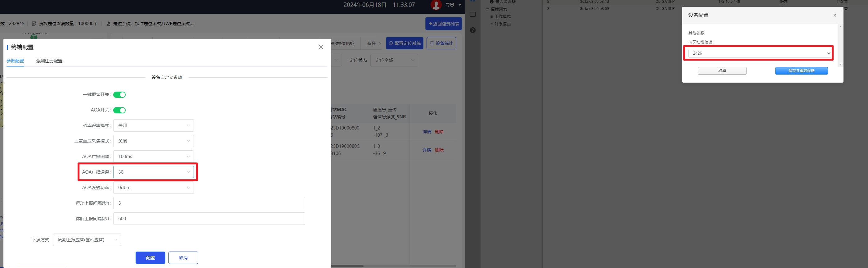The height and width of the screenshot is (268, 868).
Task: Click the 授权定位终端数量：100000个 text
Action: 68,24
